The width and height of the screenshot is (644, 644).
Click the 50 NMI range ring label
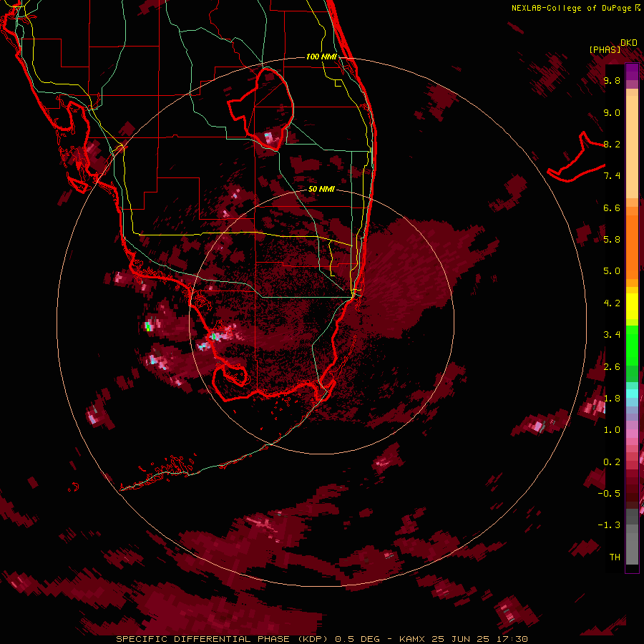click(321, 189)
